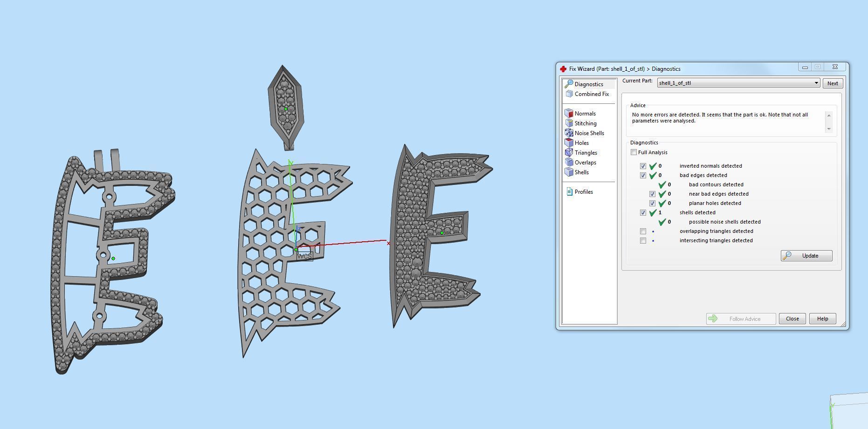868x429 pixels.
Task: Go to Stitching page label
Action: [x=586, y=123]
